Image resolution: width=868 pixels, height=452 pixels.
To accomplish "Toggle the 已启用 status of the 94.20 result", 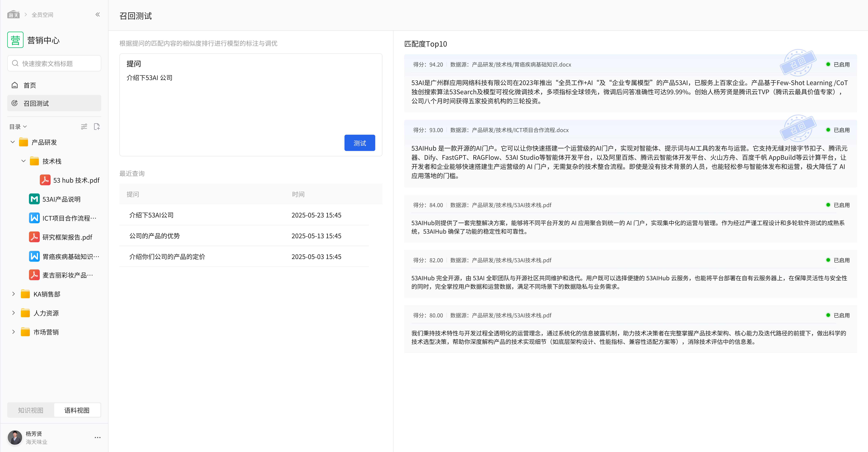I will coord(838,64).
